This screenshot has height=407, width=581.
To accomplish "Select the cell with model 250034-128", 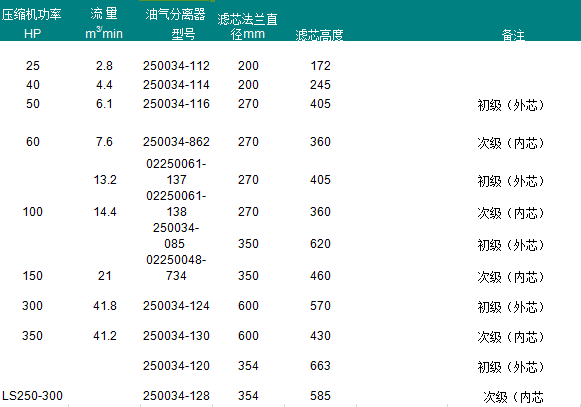I will coord(176,396).
